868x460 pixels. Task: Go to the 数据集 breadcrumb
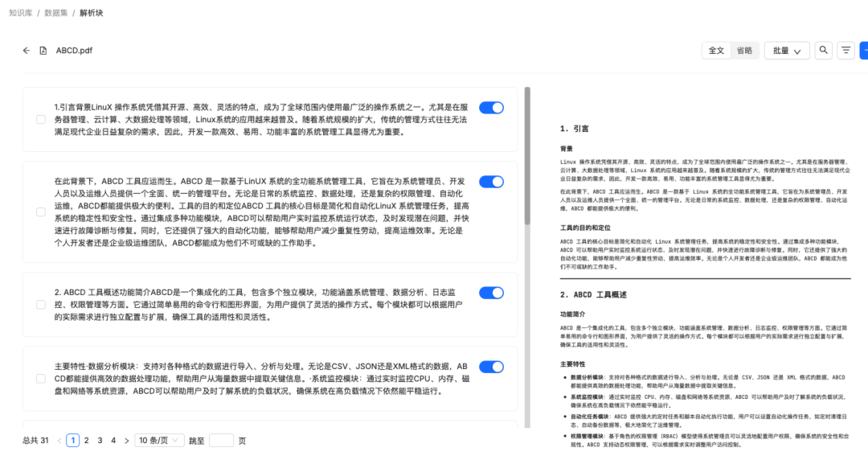coord(56,13)
